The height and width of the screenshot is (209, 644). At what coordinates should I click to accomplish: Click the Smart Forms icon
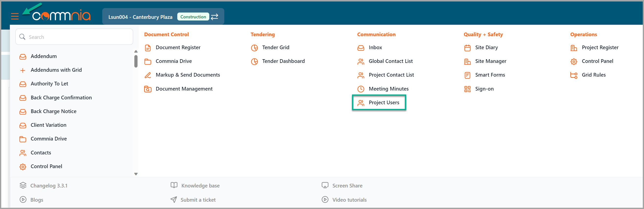[467, 75]
